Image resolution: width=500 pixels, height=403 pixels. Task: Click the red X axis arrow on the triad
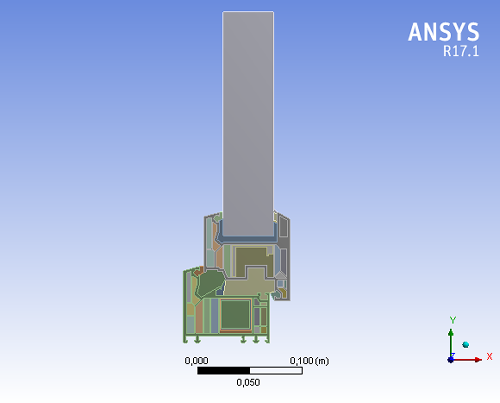(467, 360)
